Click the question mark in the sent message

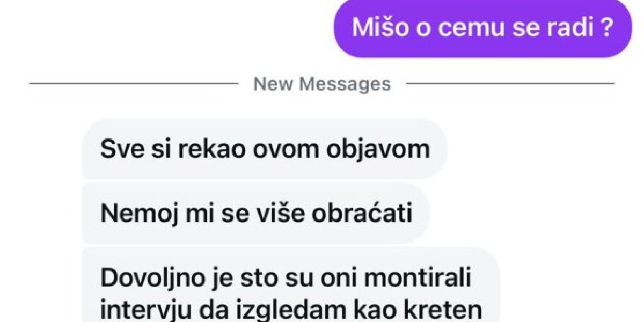(x=605, y=27)
